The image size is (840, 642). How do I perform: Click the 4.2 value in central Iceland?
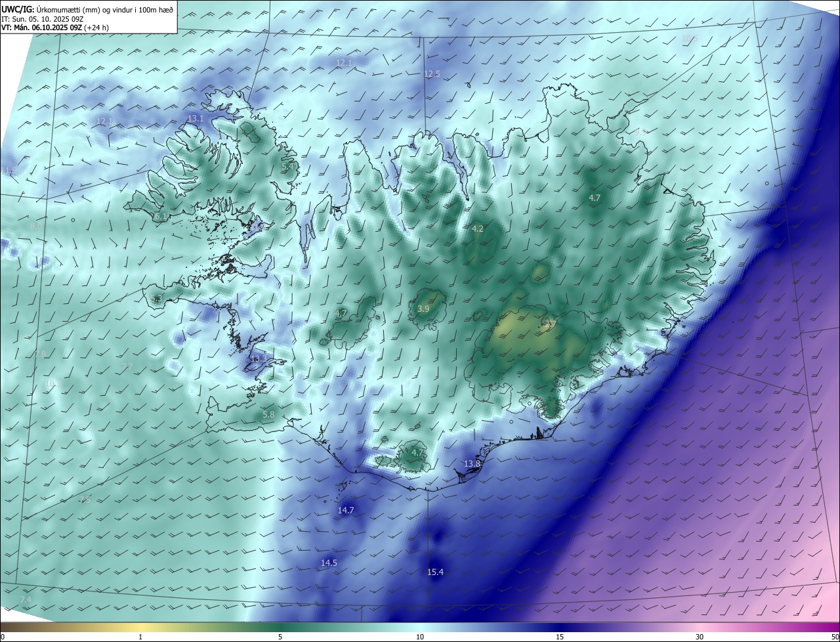click(478, 229)
